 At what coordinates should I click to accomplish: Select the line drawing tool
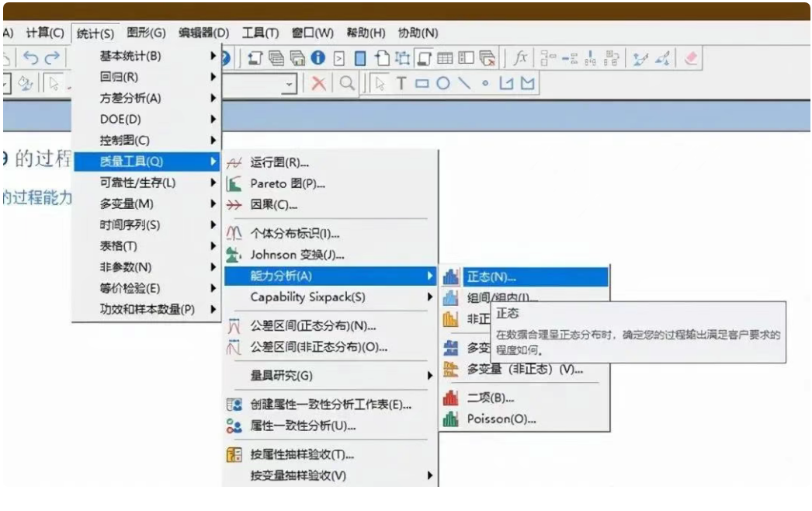point(464,84)
